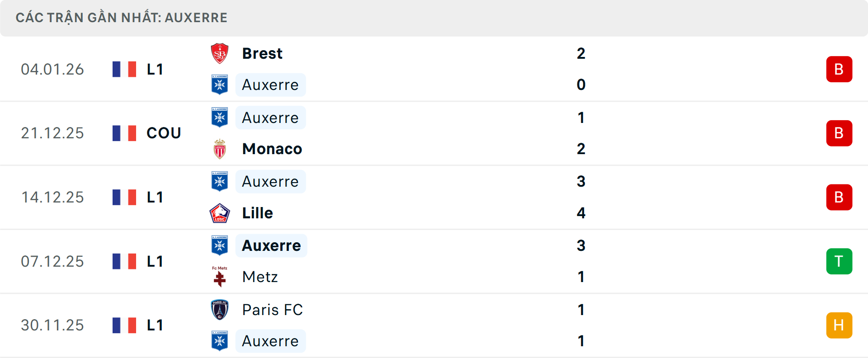868x358 pixels.
Task: Select bold Auxerre name against Metz
Action: point(271,245)
